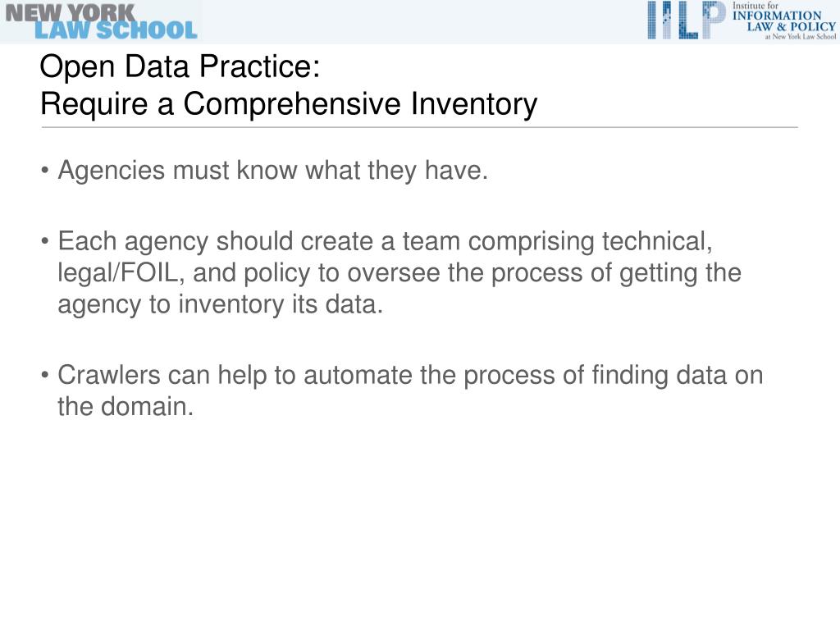Click 'at New York Law School' small caption

point(801,36)
